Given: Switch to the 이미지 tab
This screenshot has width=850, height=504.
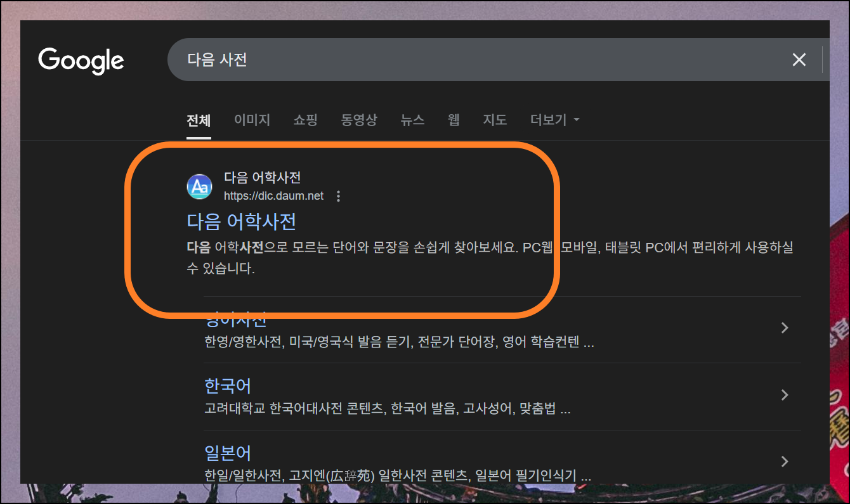Looking at the screenshot, I should coord(252,120).
